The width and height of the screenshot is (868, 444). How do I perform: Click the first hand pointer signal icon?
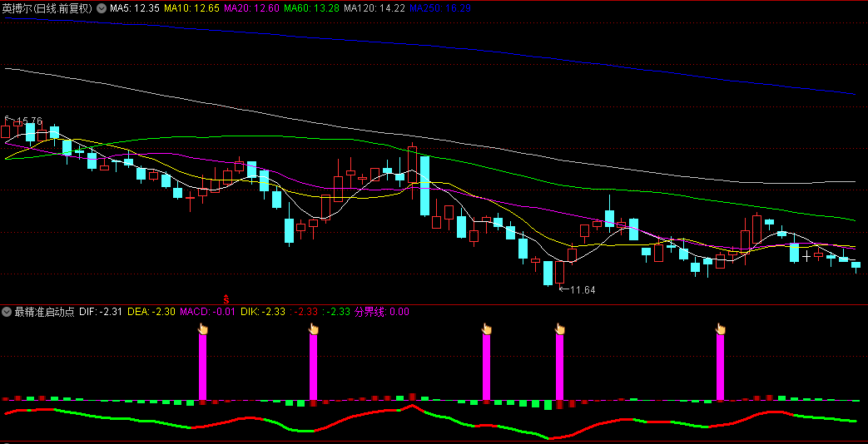(202, 329)
